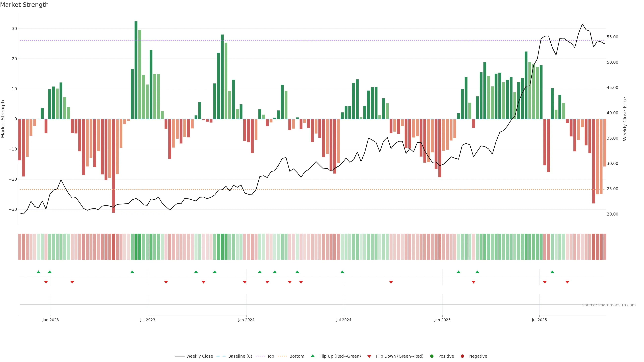Click the tallest dark green strength bar

coord(136,70)
